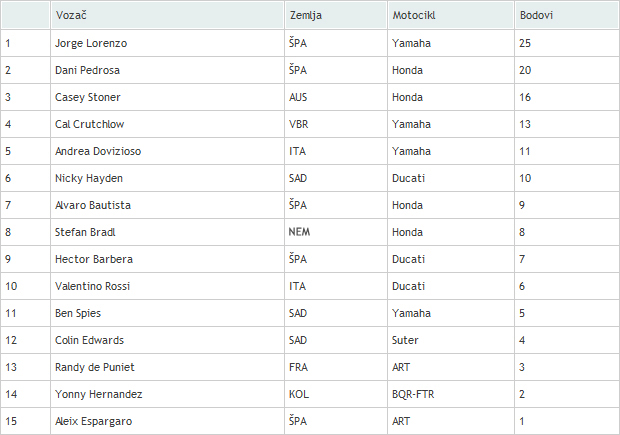Click the VBR country cell for Crutchlow

[x=336, y=124]
